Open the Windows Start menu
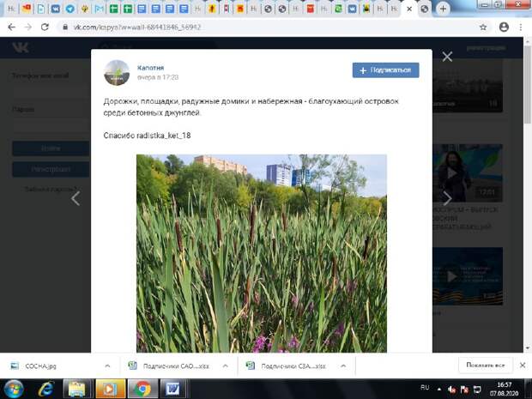 tap(14, 390)
